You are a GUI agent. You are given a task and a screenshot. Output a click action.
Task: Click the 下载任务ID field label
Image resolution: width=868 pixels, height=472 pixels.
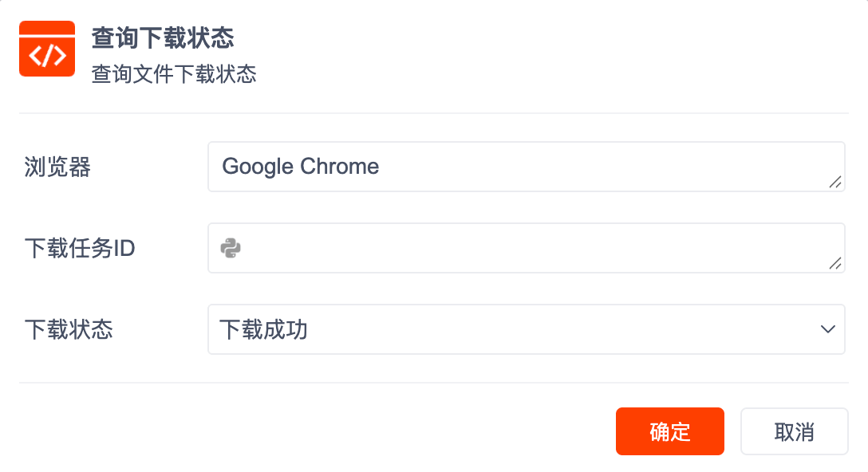[80, 248]
